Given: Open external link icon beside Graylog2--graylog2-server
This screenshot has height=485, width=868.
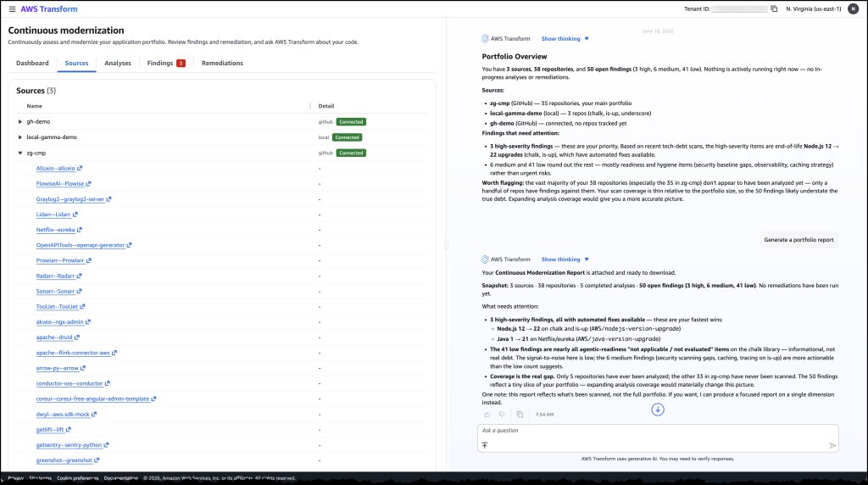Looking at the screenshot, I should 109,199.
